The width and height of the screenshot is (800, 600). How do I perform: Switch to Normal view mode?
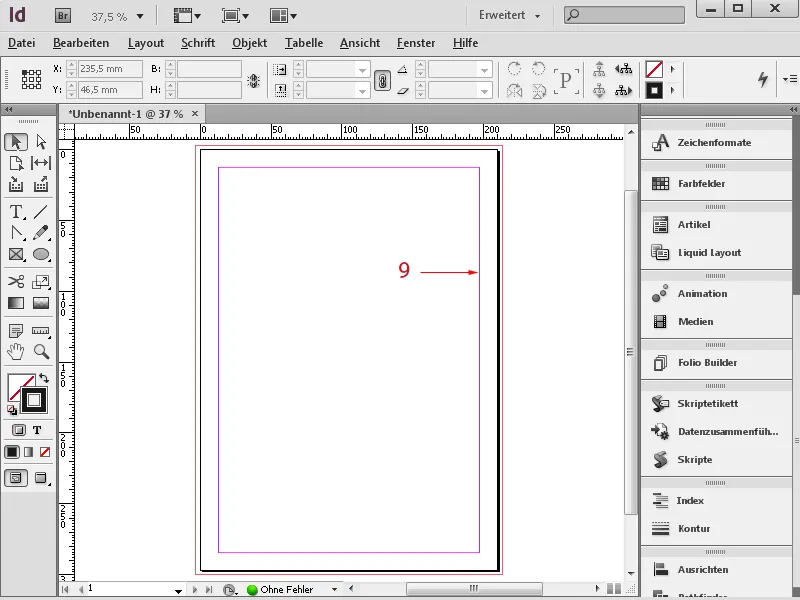(x=16, y=478)
